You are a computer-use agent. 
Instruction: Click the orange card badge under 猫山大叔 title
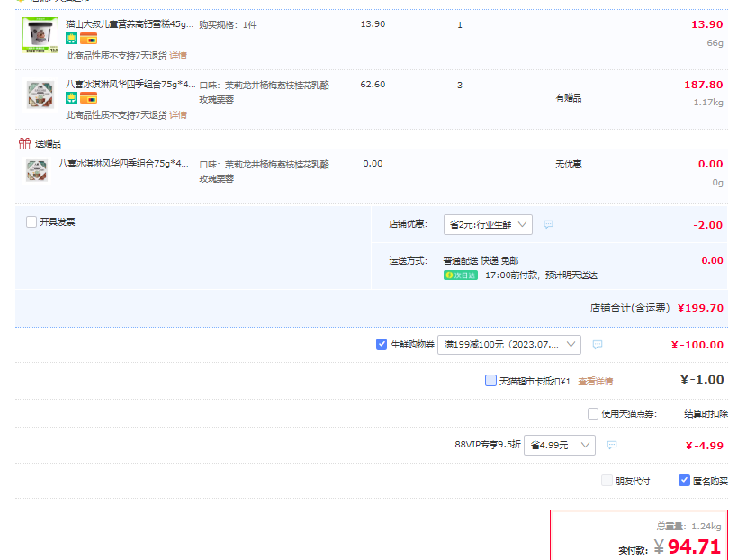pos(88,38)
